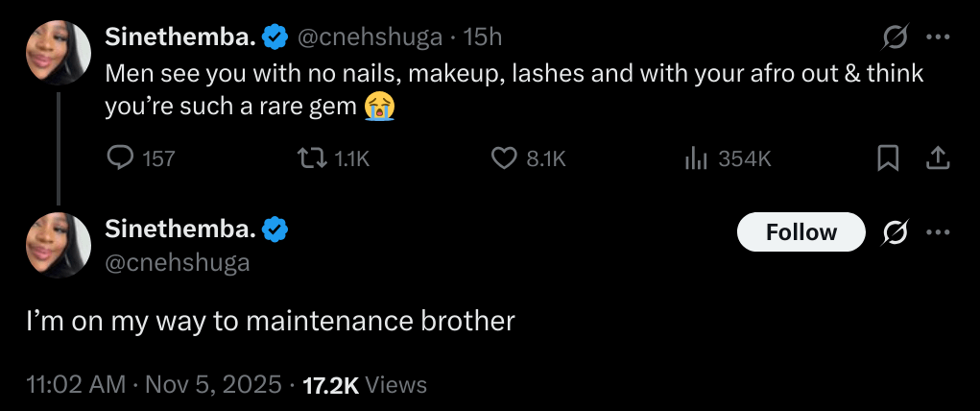Like the first tweet with heart icon
980x411 pixels.
pyautogui.click(x=504, y=158)
